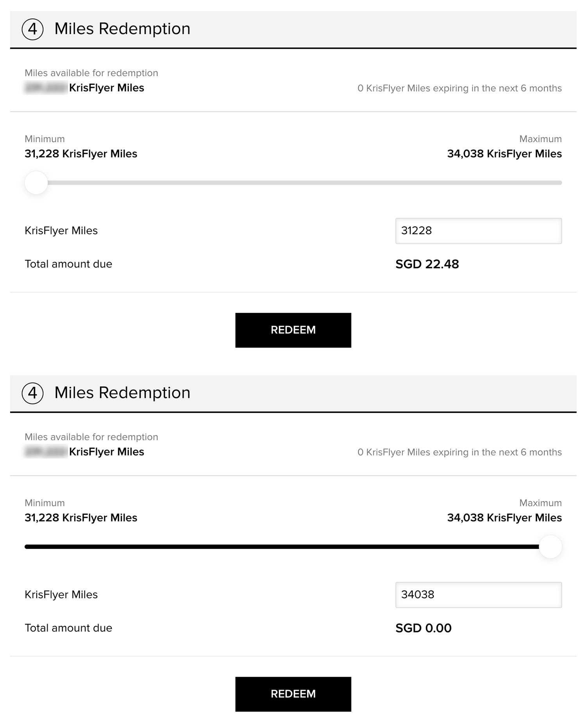The height and width of the screenshot is (728, 586).
Task: Focus the KrisFlyer Miles field showing 34038
Action: [478, 595]
